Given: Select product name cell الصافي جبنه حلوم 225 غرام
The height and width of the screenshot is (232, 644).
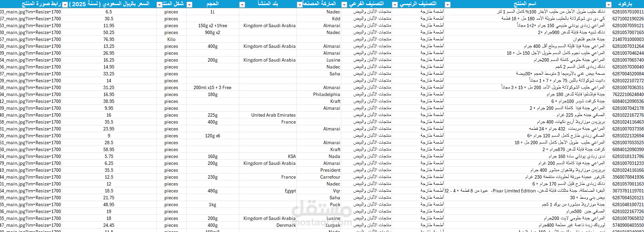Looking at the screenshot, I should point(581,115).
